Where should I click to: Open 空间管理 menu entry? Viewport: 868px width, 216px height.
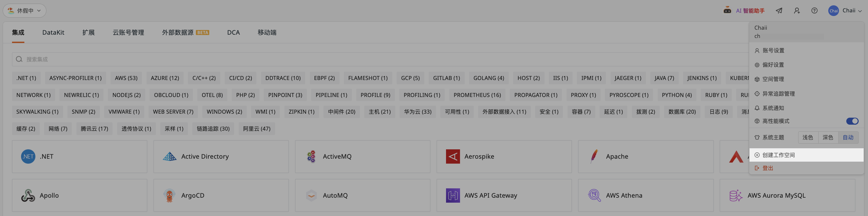click(x=806, y=79)
